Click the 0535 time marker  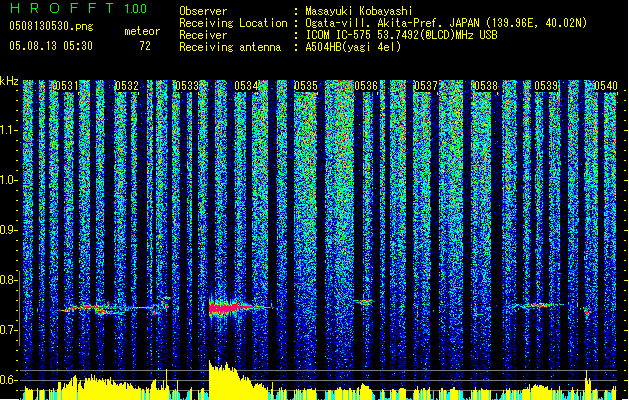(x=306, y=86)
